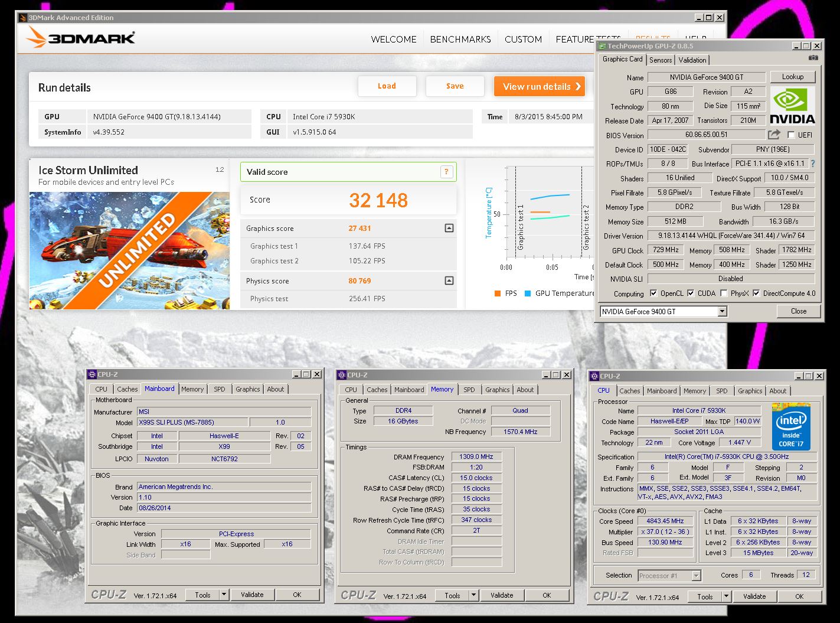The width and height of the screenshot is (840, 623).
Task: Open Tools dropdown arrow in Memory CPU-Z window
Action: [475, 596]
